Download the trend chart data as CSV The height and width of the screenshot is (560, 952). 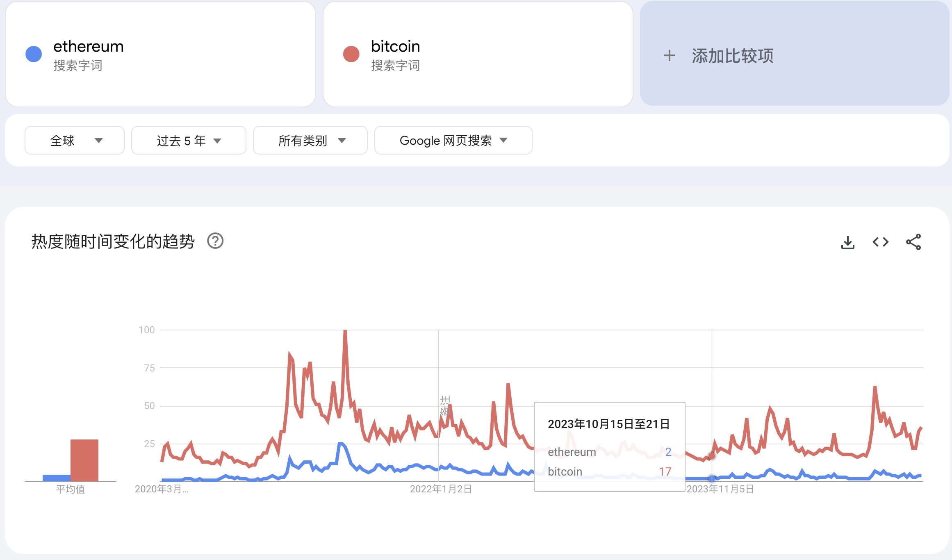point(847,242)
